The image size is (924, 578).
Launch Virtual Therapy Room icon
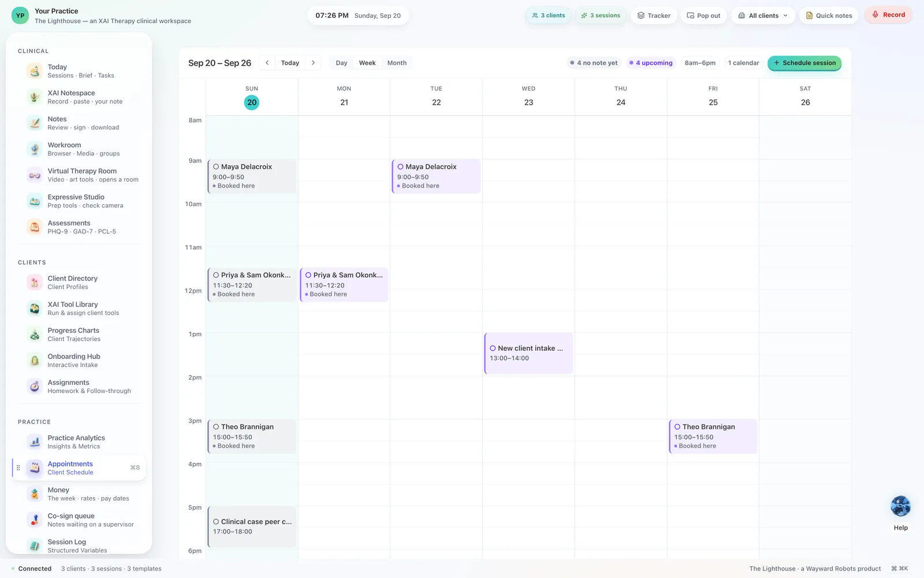coord(35,175)
